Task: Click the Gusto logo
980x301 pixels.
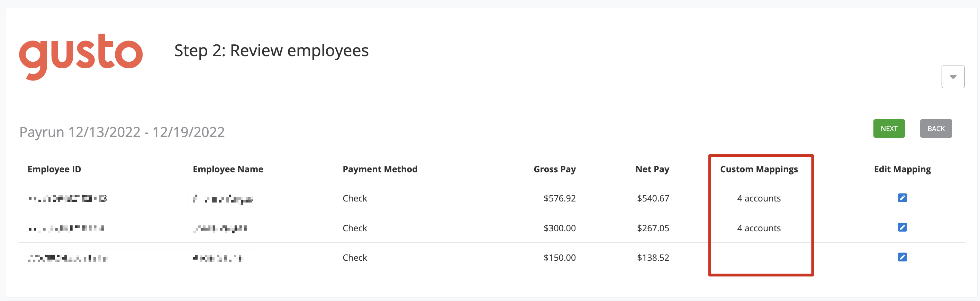Action: pyautogui.click(x=81, y=57)
